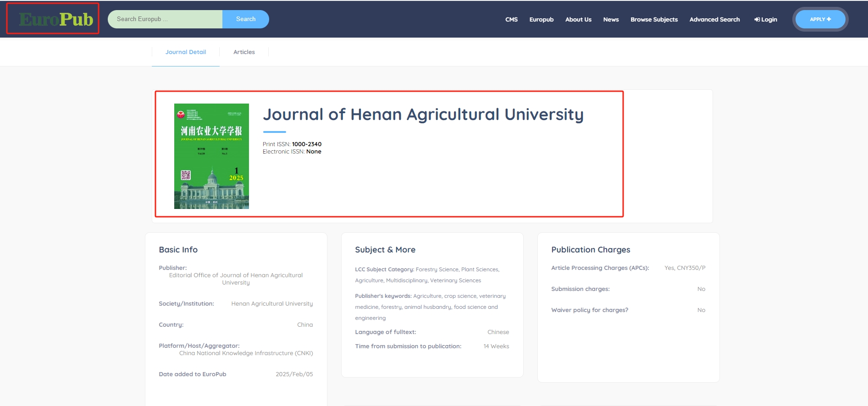868x406 pixels.
Task: Click the blue Search button
Action: pyautogui.click(x=246, y=19)
